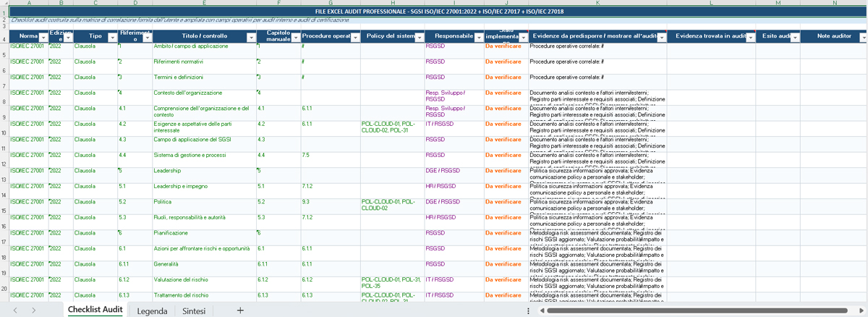Add a new sheet with plus button

(x=239, y=310)
